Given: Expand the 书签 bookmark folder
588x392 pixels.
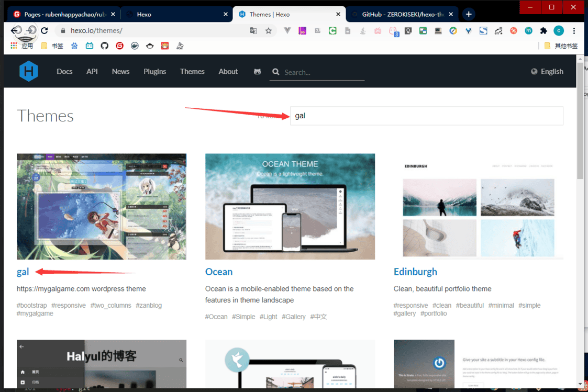Looking at the screenshot, I should click(x=52, y=46).
